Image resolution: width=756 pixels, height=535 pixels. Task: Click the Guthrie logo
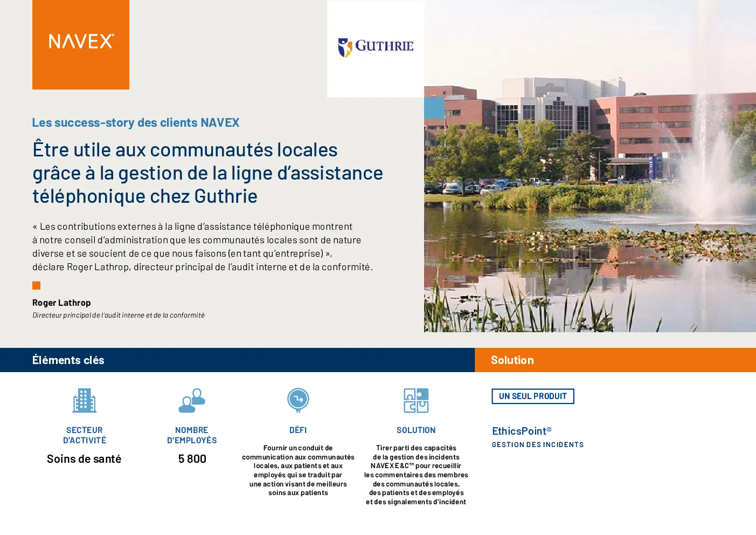coord(376,49)
